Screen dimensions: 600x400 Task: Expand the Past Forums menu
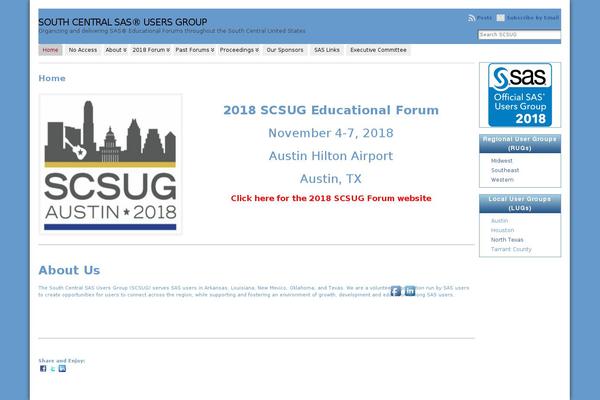(x=194, y=50)
